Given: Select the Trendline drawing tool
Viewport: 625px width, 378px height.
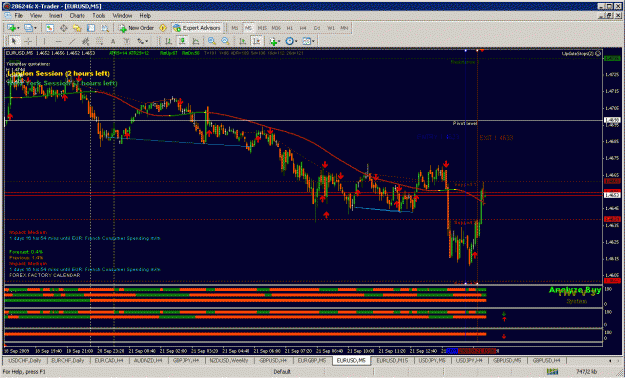Looking at the screenshot, I should click(72, 41).
